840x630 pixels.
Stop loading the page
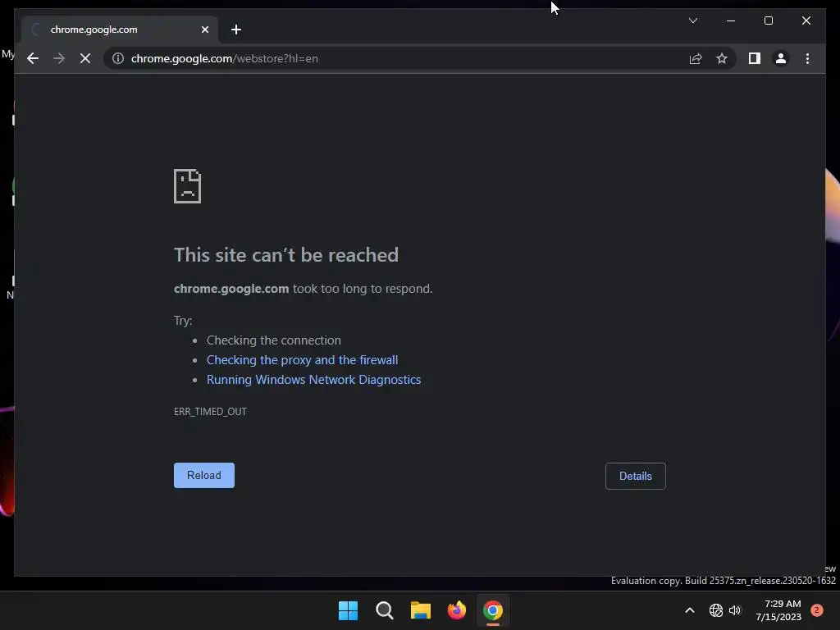[85, 58]
